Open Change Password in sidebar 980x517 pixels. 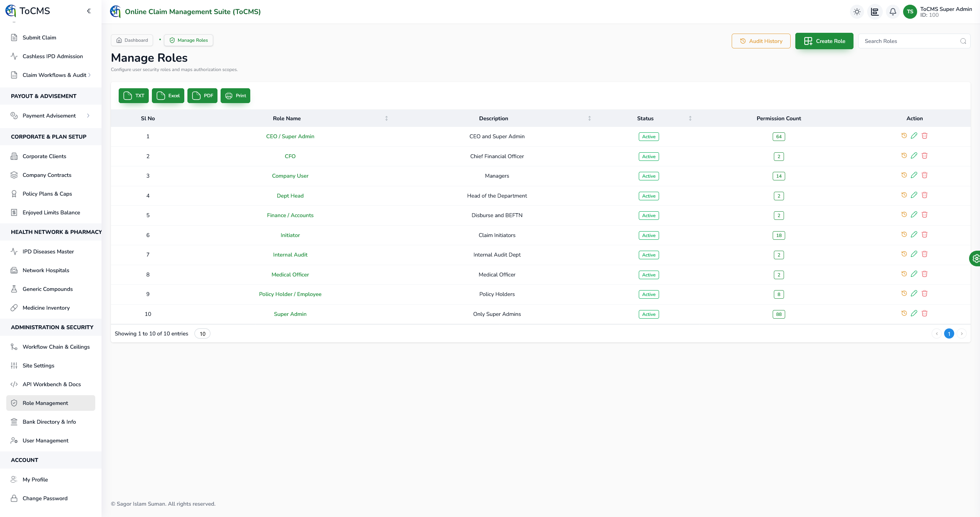(x=51, y=498)
